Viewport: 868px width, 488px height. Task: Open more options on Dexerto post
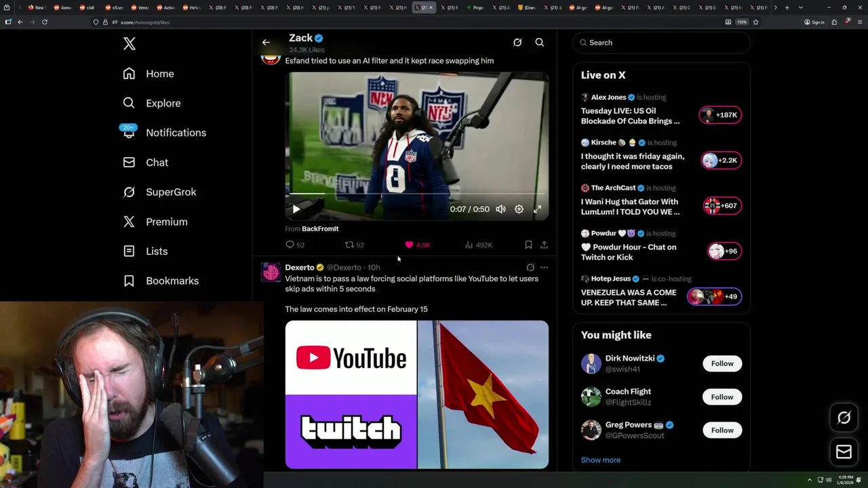pos(544,268)
